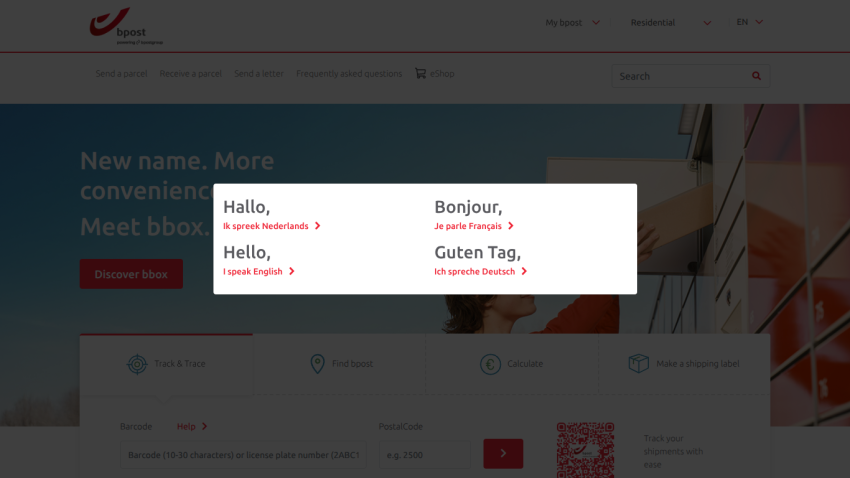Focus the PostalCode input field
Screen dimensions: 850x478
425,455
